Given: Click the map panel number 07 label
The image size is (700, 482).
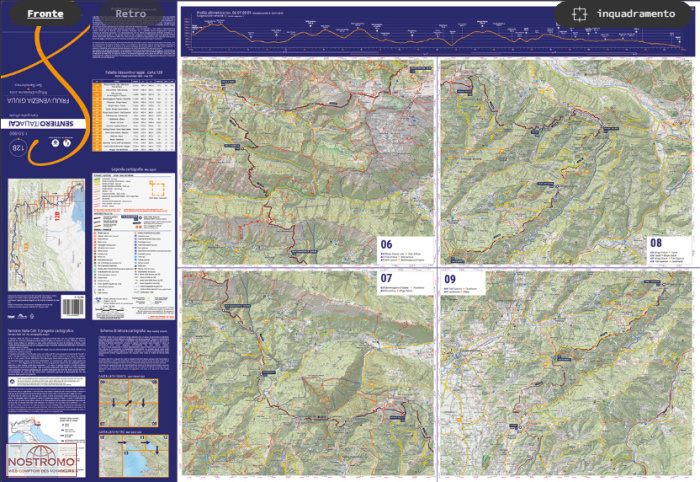Looking at the screenshot, I should pos(387,278).
